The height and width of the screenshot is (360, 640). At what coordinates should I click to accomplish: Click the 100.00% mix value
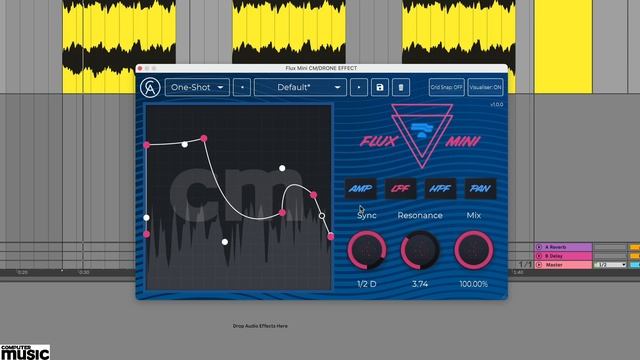coord(473,284)
